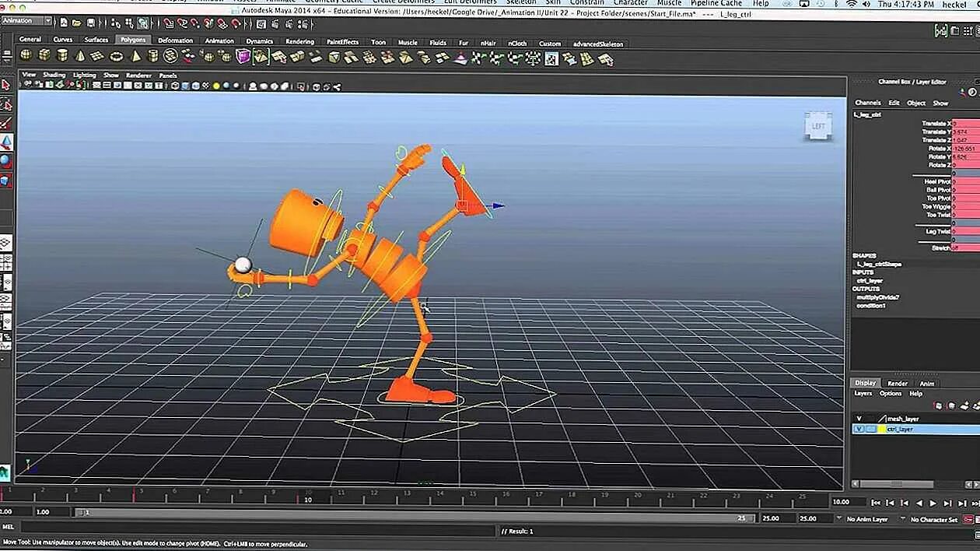Create a polygon cube from the shelf
The image size is (980, 551).
44,55
